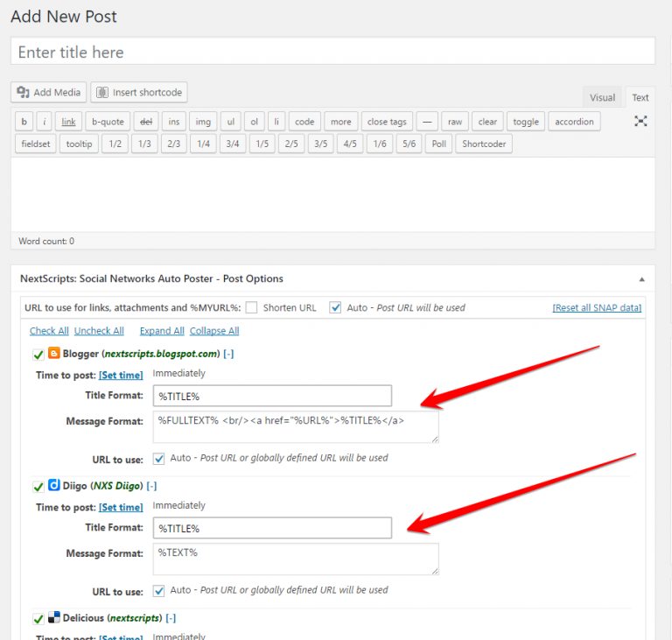Focus the Enter title here field
Image resolution: width=672 pixels, height=640 pixels.
pyautogui.click(x=333, y=52)
